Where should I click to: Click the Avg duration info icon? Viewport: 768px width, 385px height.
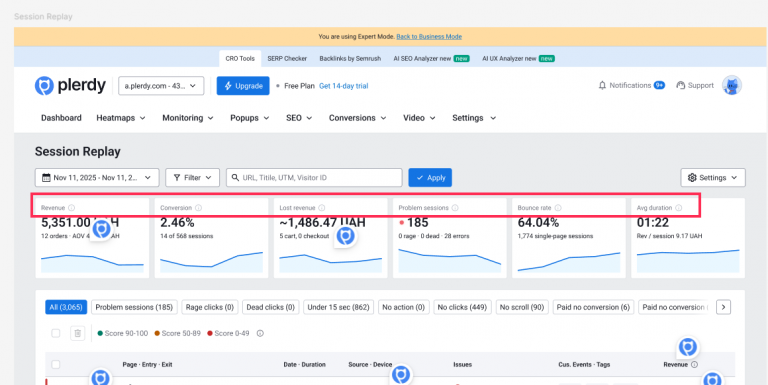coord(678,208)
